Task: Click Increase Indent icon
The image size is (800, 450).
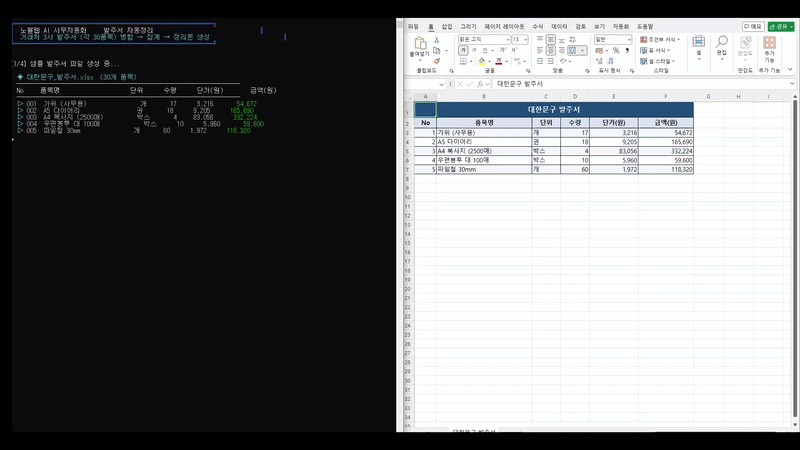Action: (551, 61)
